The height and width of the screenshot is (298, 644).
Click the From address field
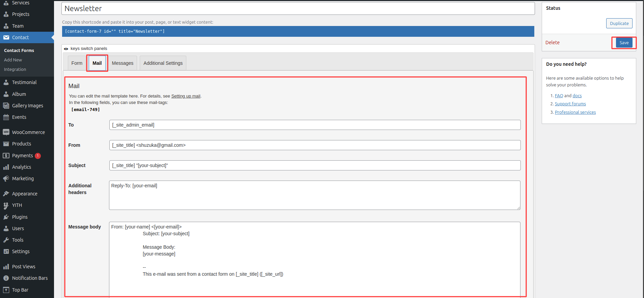coord(315,145)
